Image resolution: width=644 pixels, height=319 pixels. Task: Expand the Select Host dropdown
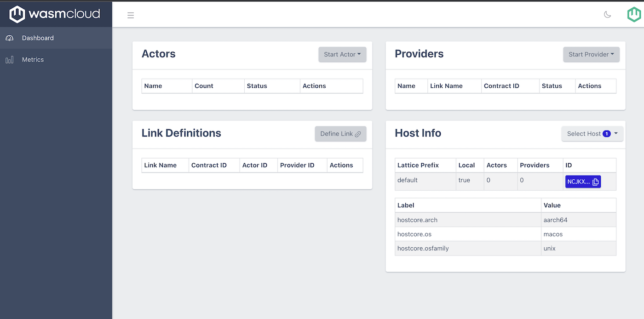tap(592, 134)
